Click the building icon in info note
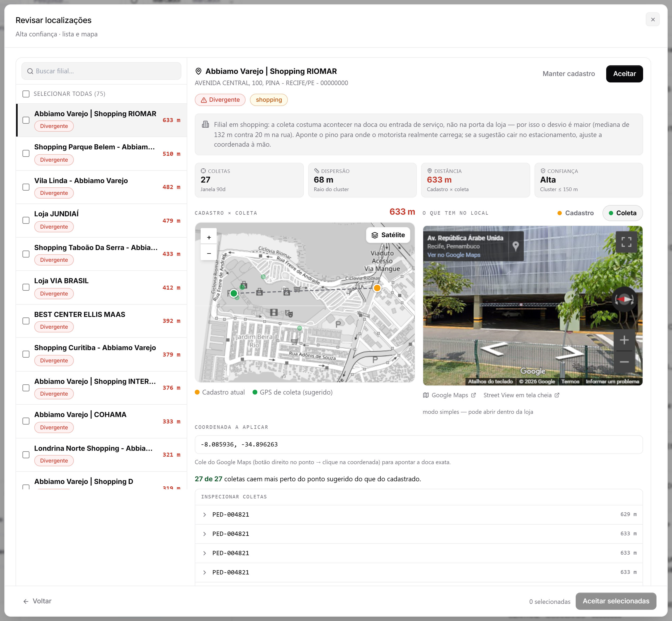 tap(205, 124)
